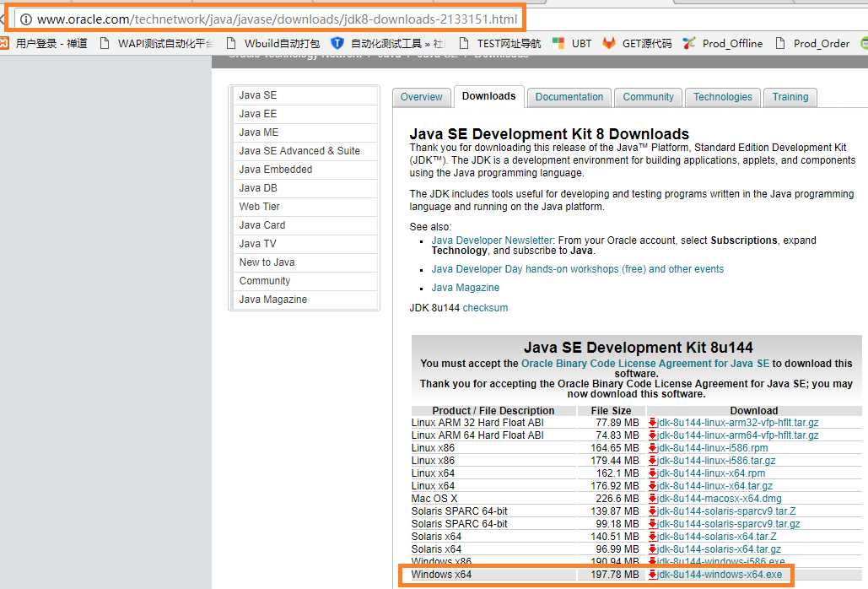Image resolution: width=868 pixels, height=589 pixels.
Task: Click download arrow icon for linux-x64.rpm row
Action: pos(653,473)
